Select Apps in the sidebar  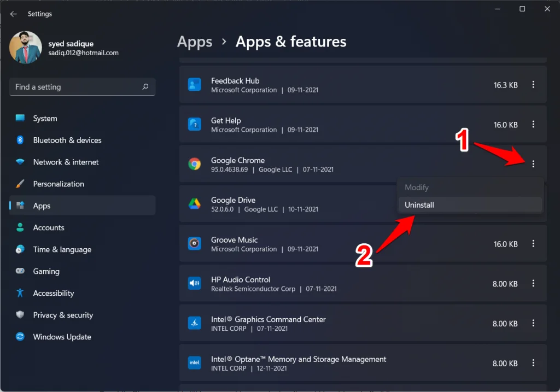[x=82, y=206]
